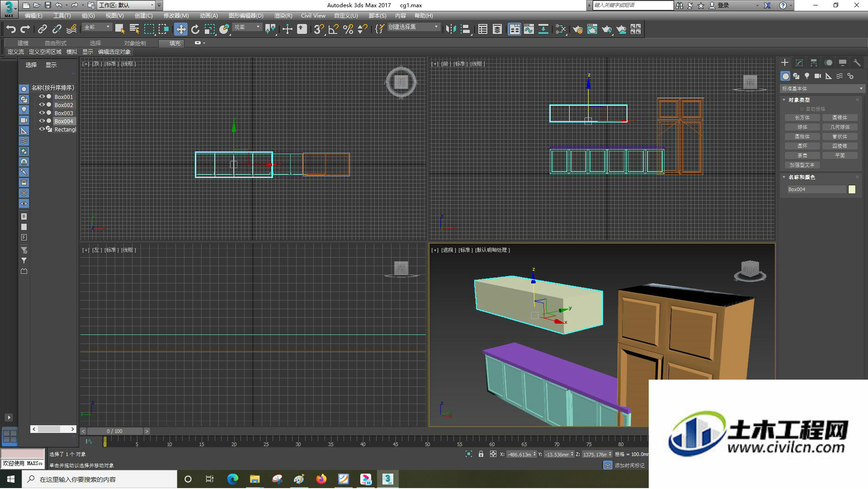This screenshot has width=868, height=489.
Task: Toggle the Angle Snap button
Action: click(334, 29)
